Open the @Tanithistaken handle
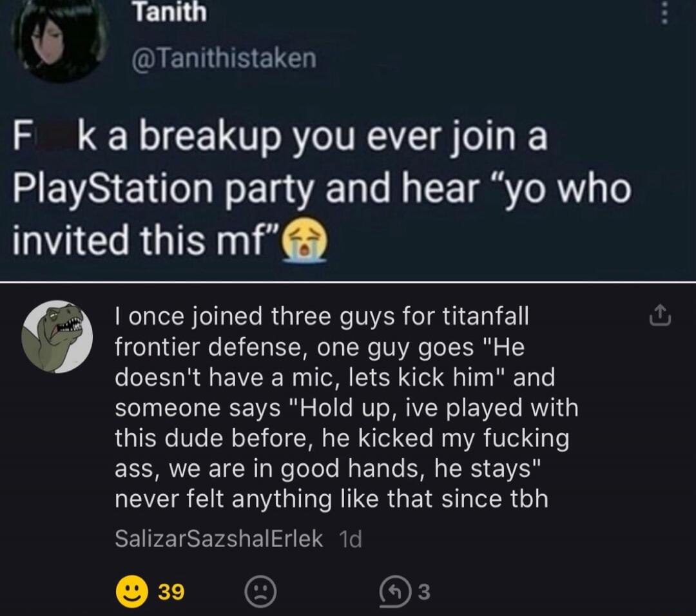Screen dimensions: 696x616 (224, 59)
